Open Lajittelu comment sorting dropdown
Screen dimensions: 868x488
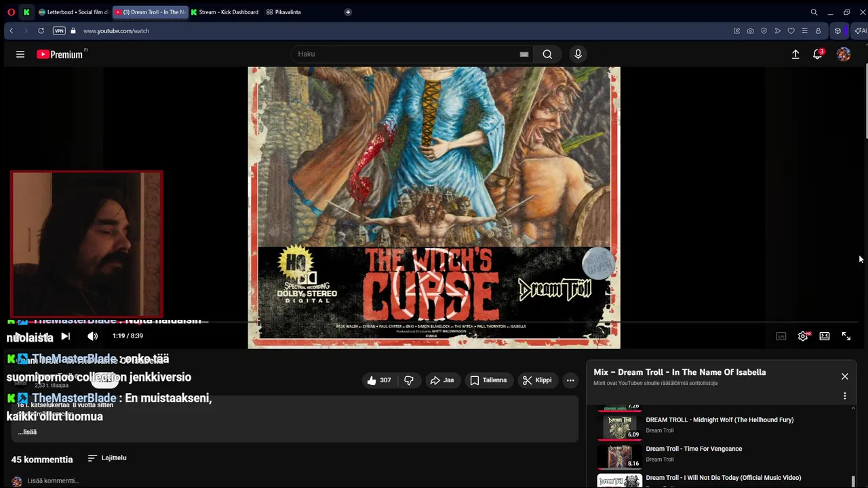click(x=107, y=458)
